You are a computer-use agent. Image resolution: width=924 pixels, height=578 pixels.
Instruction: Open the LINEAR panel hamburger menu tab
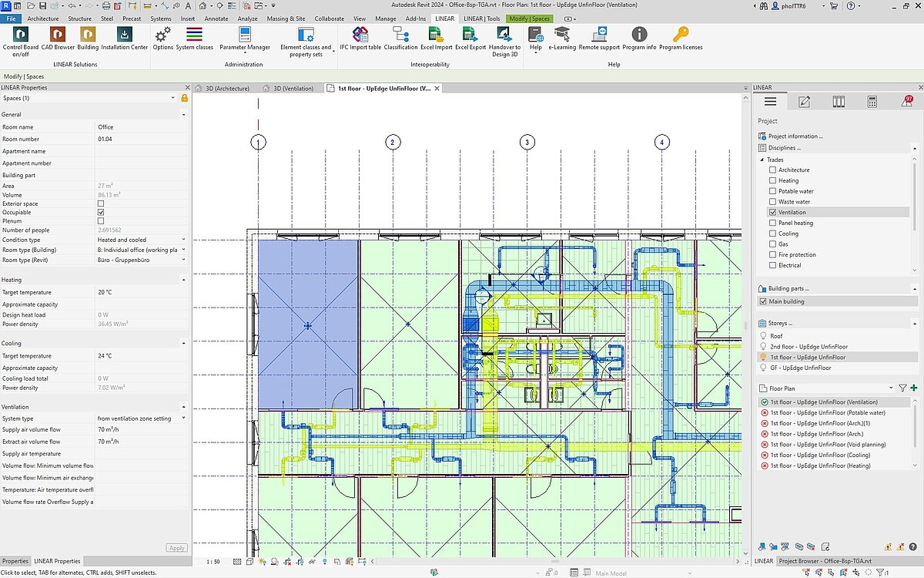click(x=770, y=102)
